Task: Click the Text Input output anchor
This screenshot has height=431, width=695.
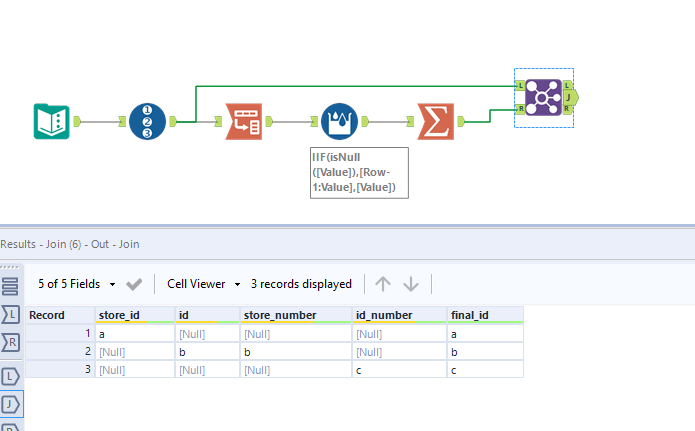Action: coord(77,121)
